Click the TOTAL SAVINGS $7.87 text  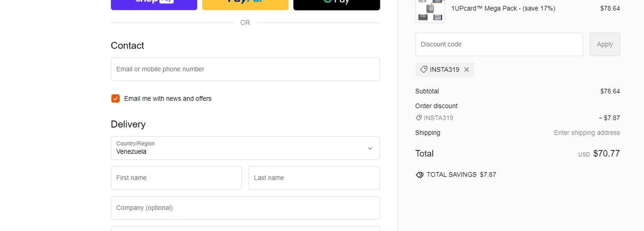(x=461, y=175)
